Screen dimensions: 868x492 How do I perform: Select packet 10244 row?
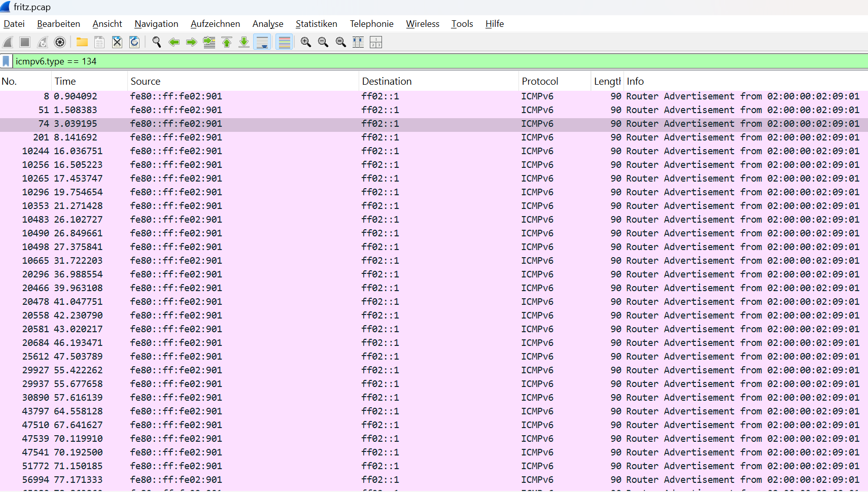(434, 151)
